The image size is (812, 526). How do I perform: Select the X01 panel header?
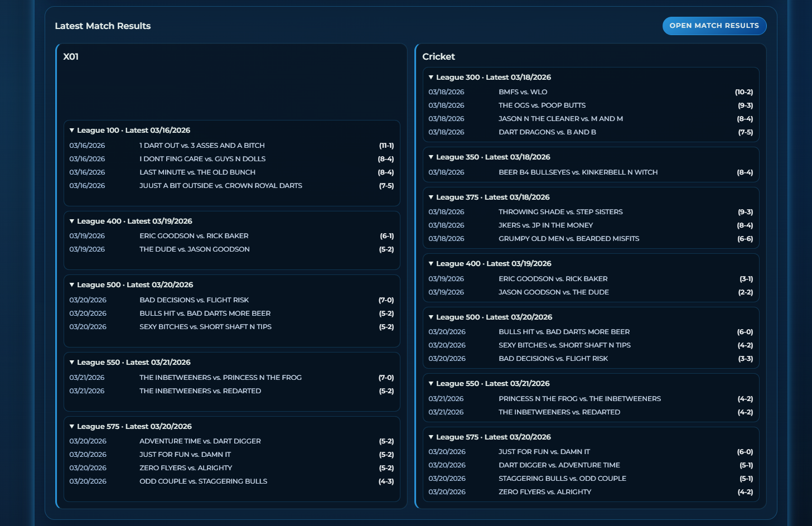(x=71, y=56)
